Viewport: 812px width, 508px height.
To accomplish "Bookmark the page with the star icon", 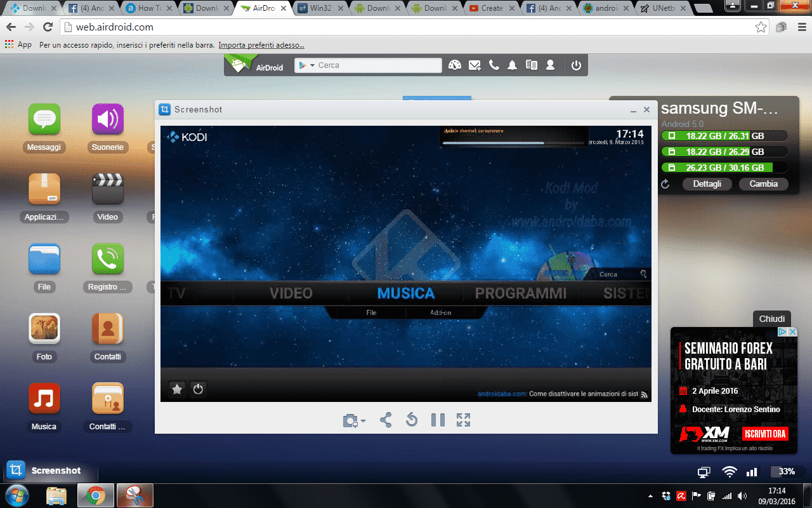I will (761, 27).
